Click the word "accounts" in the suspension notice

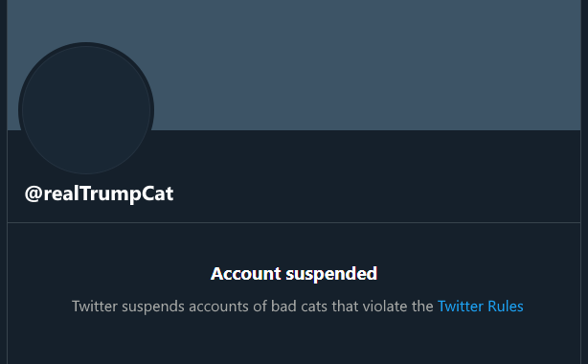click(218, 307)
